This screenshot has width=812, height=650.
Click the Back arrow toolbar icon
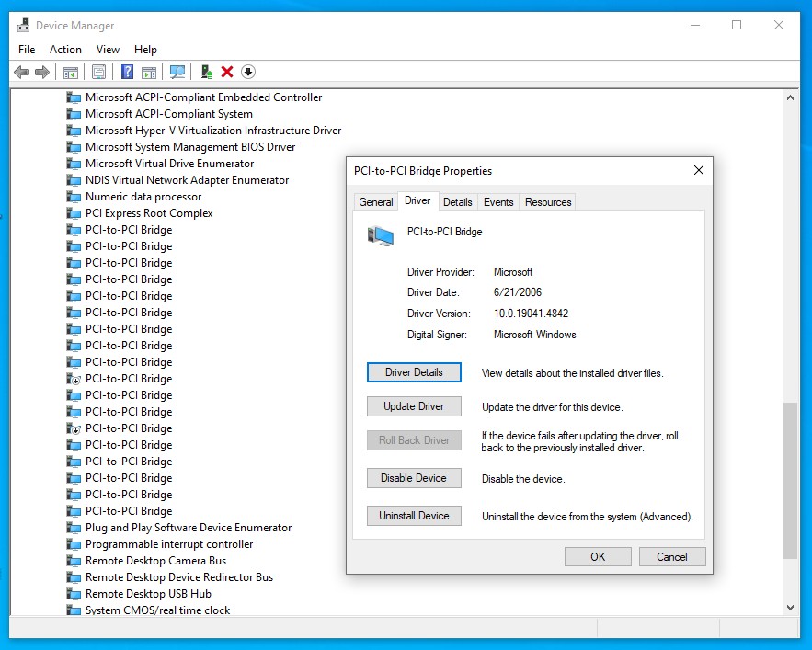pos(21,72)
